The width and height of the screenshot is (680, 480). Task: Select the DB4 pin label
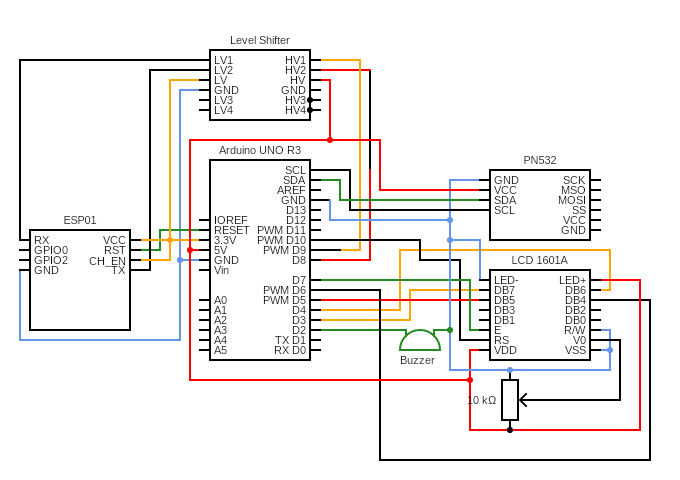tap(575, 300)
